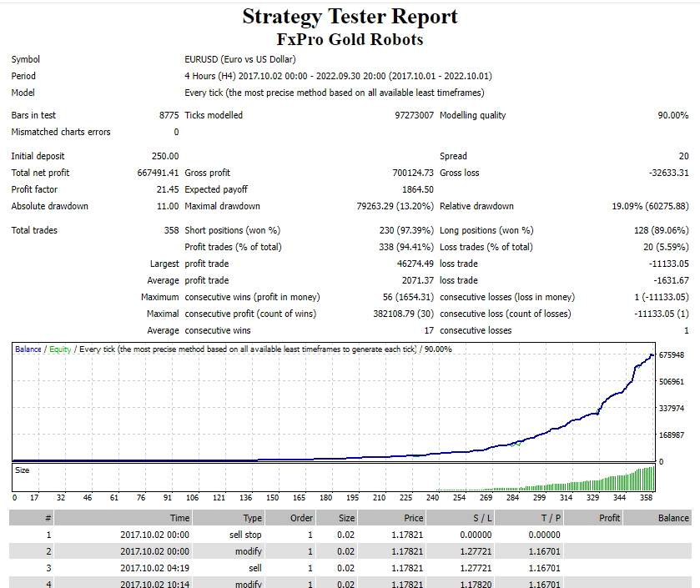700x588 pixels.
Task: Click the # column header
Action: [31, 518]
